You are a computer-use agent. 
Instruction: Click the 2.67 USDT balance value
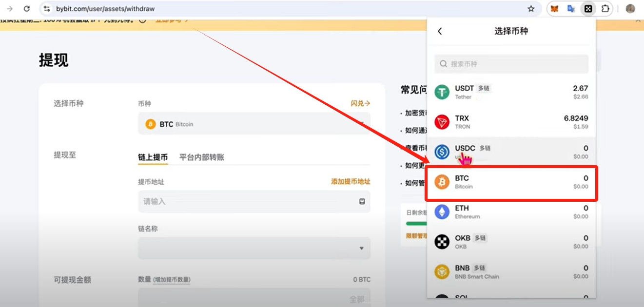tap(581, 88)
